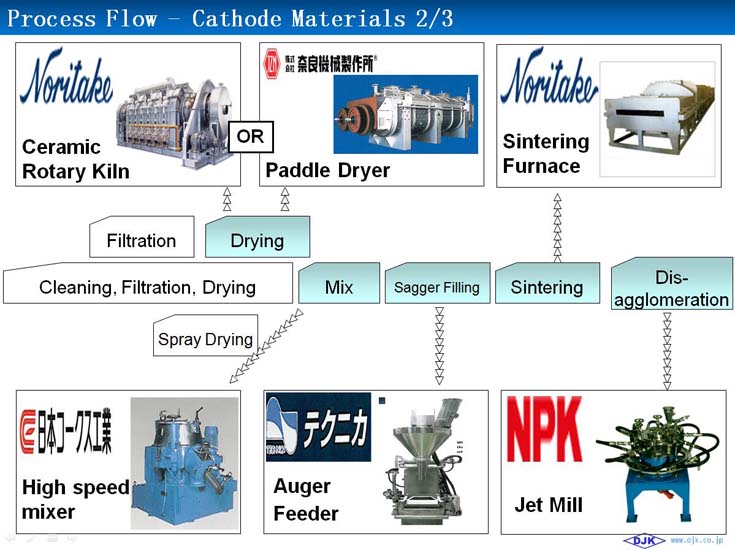Click the Noritake logo in Sintering Furnace box

click(548, 80)
